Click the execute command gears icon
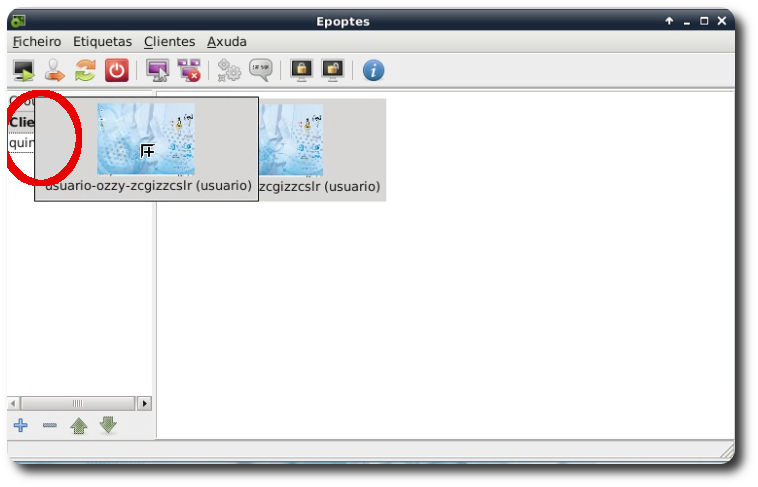The width and height of the screenshot is (758, 487). (x=229, y=70)
